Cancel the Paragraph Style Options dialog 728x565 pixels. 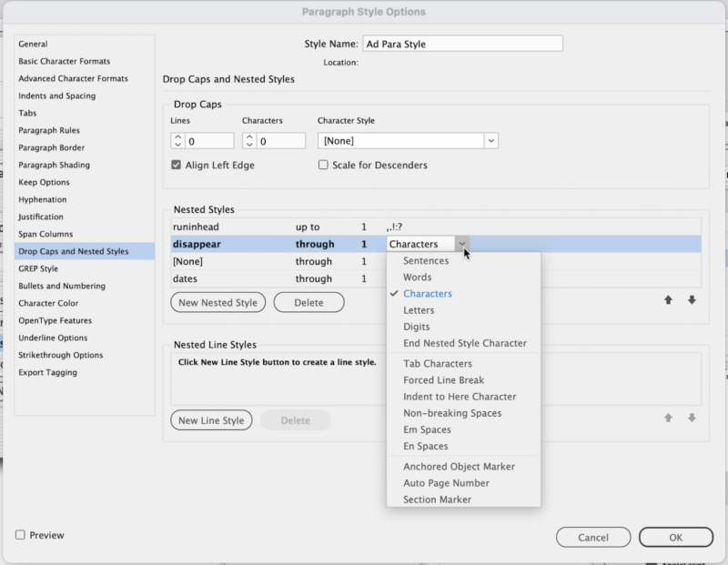point(593,537)
